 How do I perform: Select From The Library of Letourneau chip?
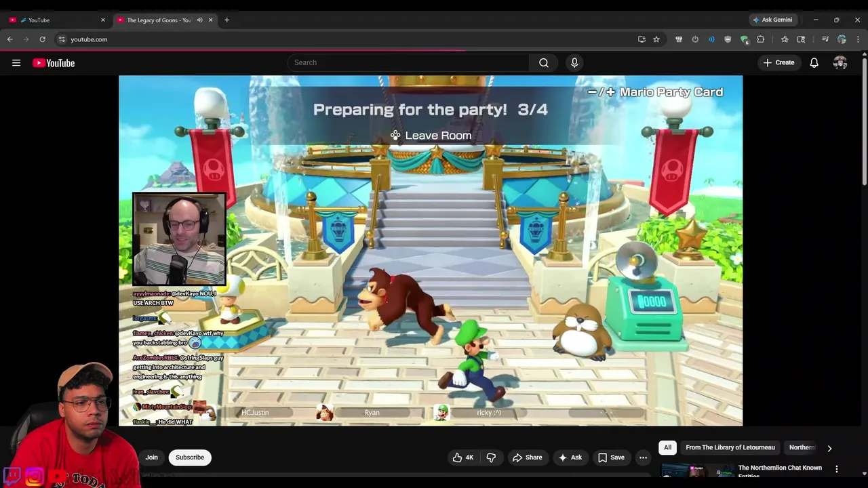730,447
